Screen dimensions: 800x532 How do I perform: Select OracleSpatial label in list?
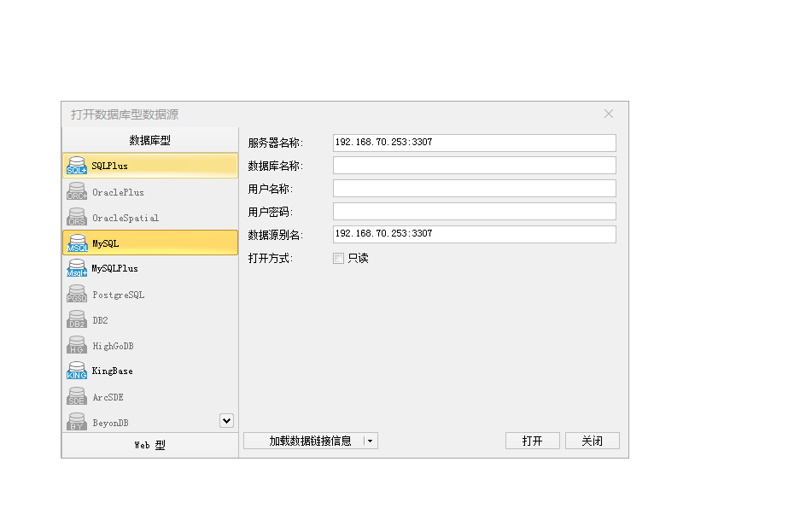coord(126,218)
